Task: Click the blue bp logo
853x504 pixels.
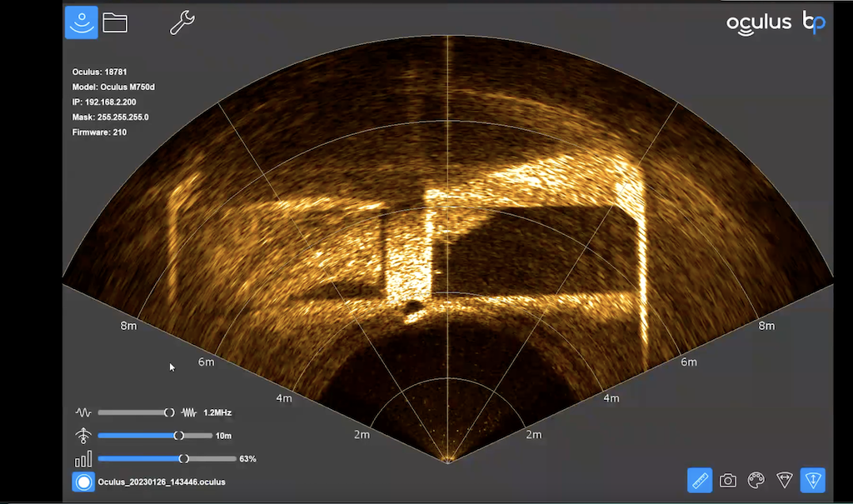Action: coord(813,22)
